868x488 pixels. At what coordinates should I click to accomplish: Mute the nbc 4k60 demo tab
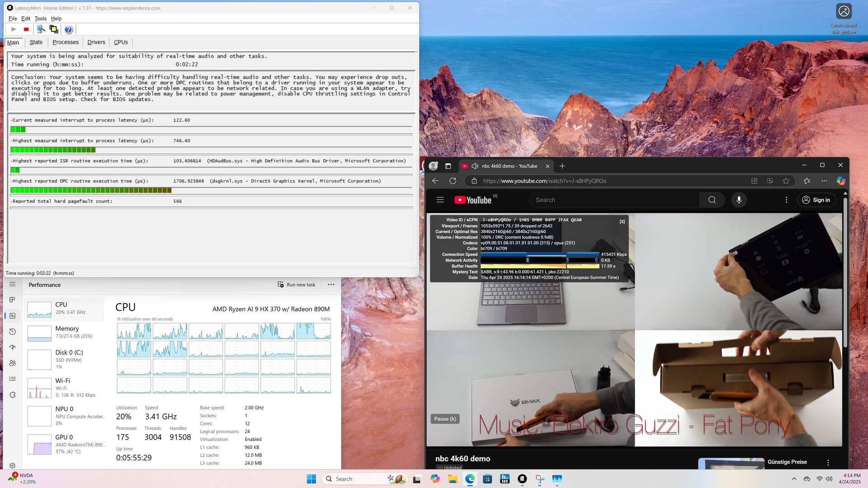click(x=475, y=166)
